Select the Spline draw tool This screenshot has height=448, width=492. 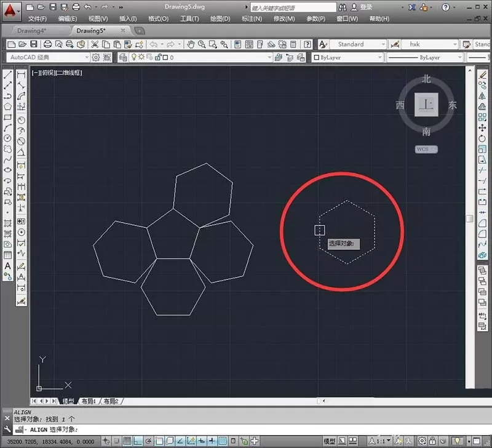[x=7, y=159]
